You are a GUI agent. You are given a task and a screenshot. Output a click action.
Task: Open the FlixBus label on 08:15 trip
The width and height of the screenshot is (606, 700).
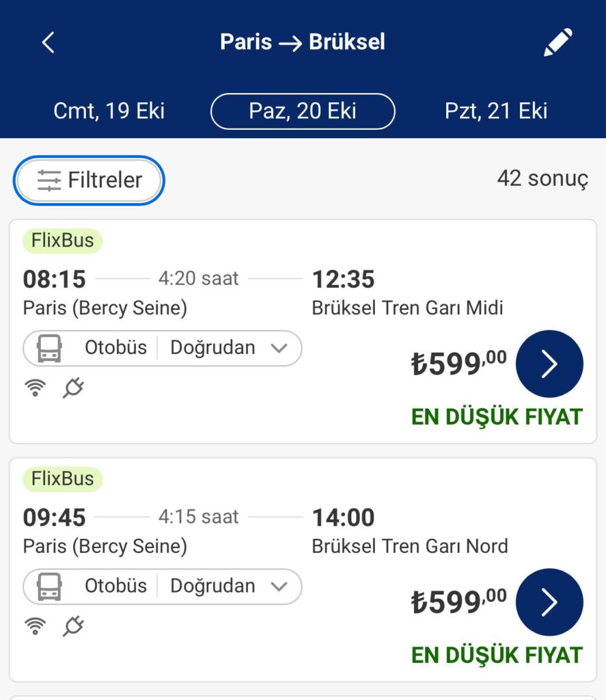tap(62, 241)
